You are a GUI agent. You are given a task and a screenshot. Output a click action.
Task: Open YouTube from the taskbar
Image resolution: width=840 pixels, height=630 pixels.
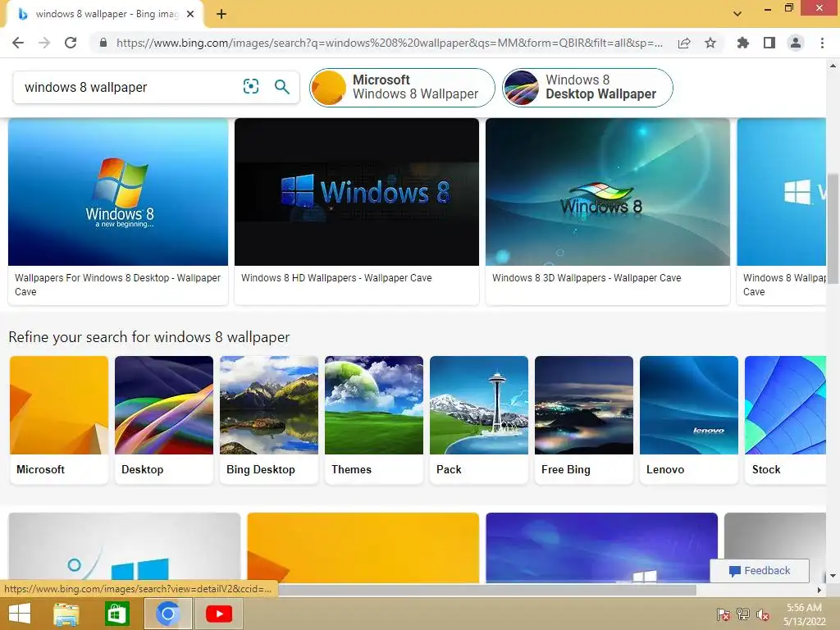[218, 614]
